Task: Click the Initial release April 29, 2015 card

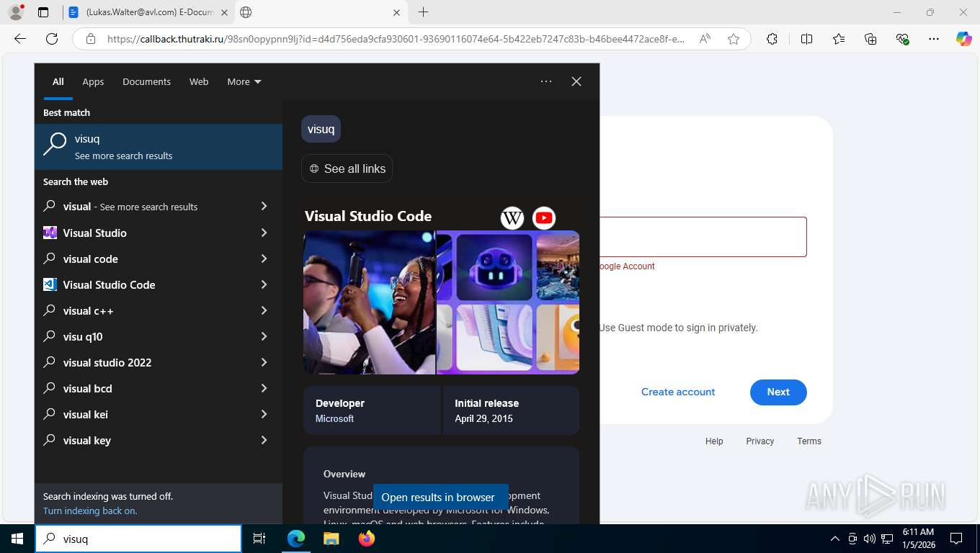Action: [x=511, y=410]
